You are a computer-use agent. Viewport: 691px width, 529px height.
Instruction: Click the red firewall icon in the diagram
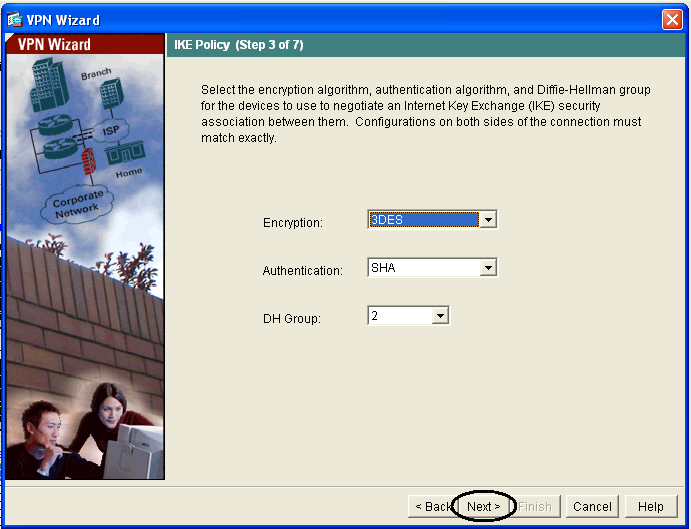coord(87,161)
